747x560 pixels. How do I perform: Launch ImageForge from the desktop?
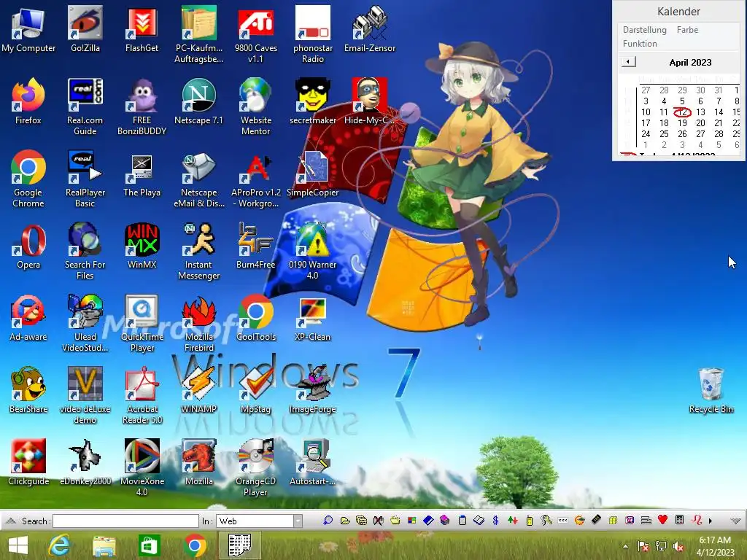(x=312, y=391)
